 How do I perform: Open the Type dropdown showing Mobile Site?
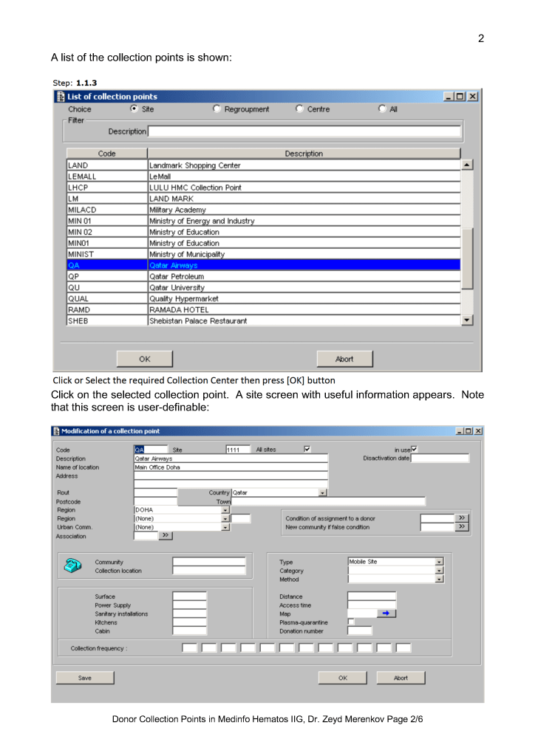[439, 562]
